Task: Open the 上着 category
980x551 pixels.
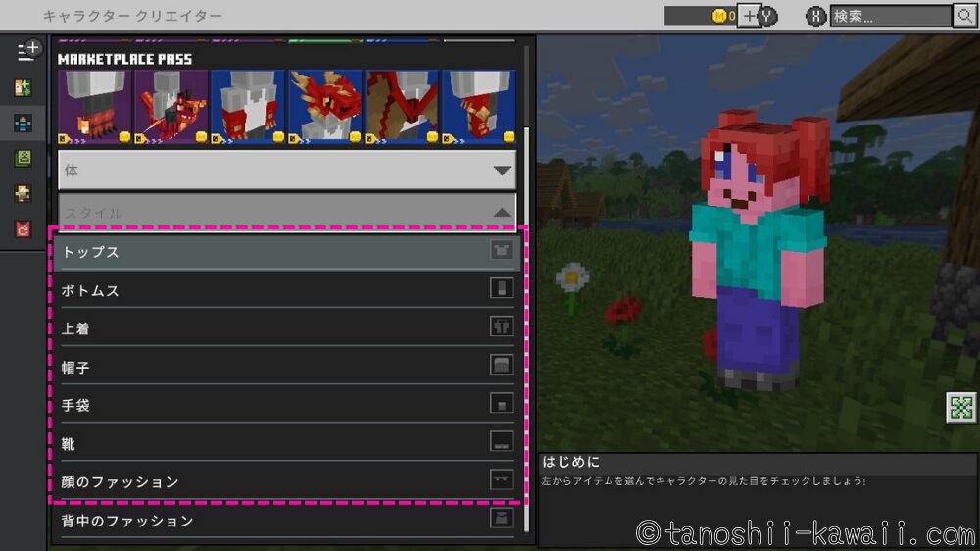Action: point(286,328)
